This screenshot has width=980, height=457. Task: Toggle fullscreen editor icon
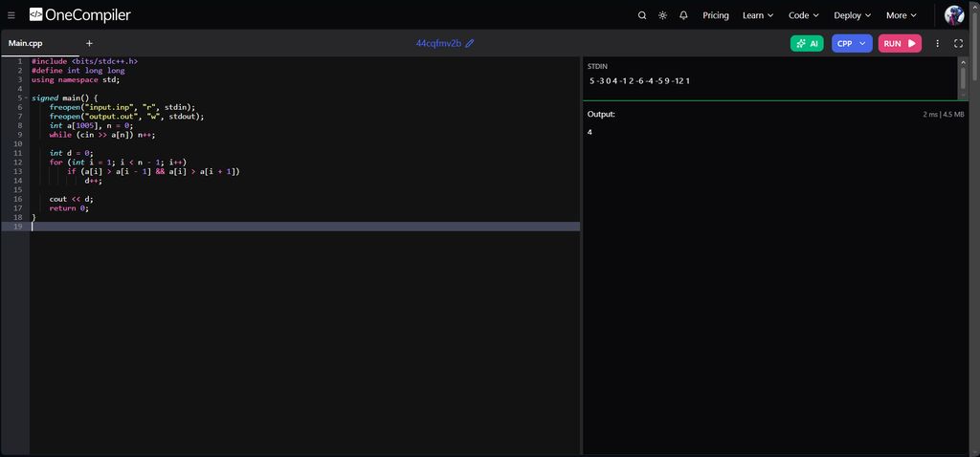(x=958, y=43)
